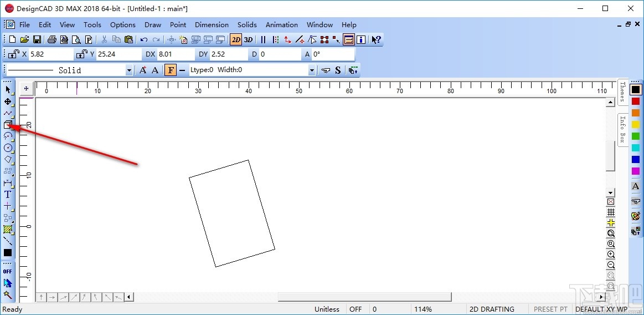This screenshot has width=644, height=315.
Task: Click the DX value field
Action: 176,54
